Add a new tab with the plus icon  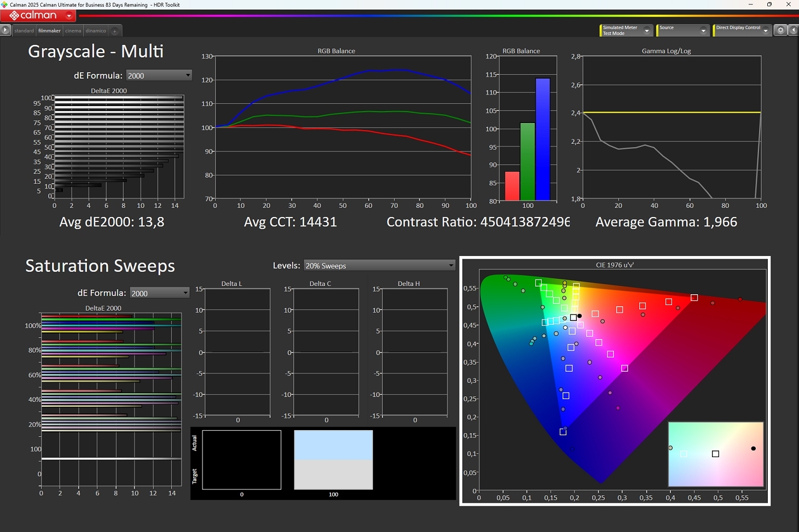click(115, 31)
